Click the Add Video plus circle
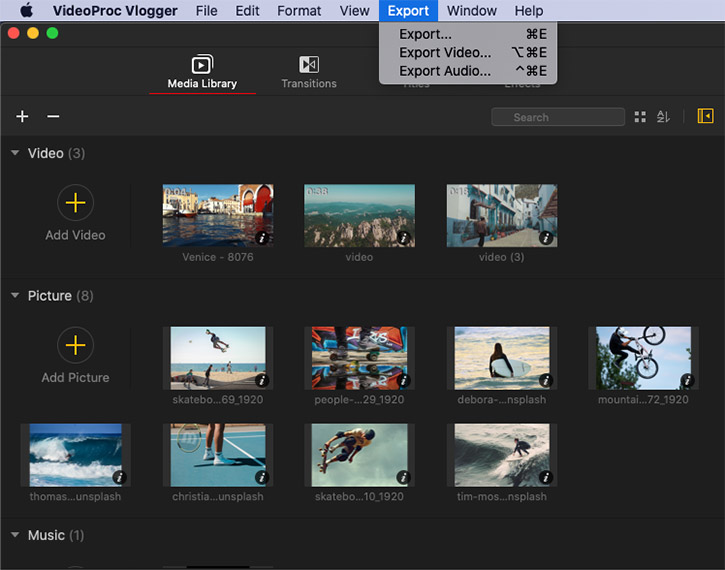725x570 pixels. [75, 204]
